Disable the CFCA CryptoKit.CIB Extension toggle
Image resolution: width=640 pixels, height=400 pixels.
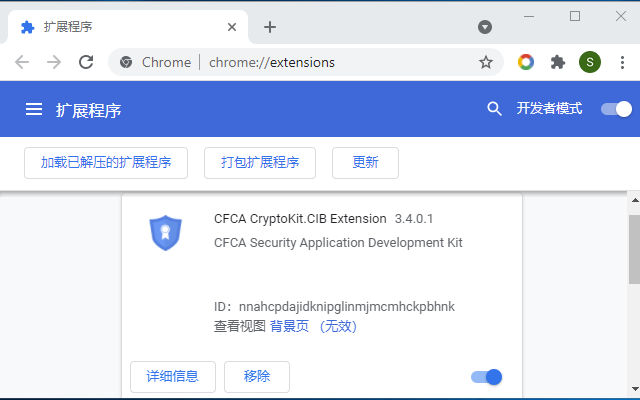(x=487, y=377)
